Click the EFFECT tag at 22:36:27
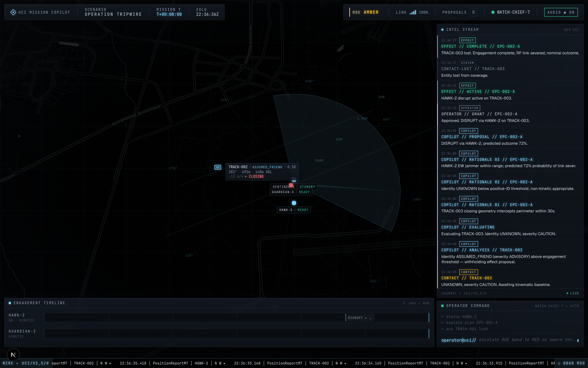 pyautogui.click(x=467, y=40)
